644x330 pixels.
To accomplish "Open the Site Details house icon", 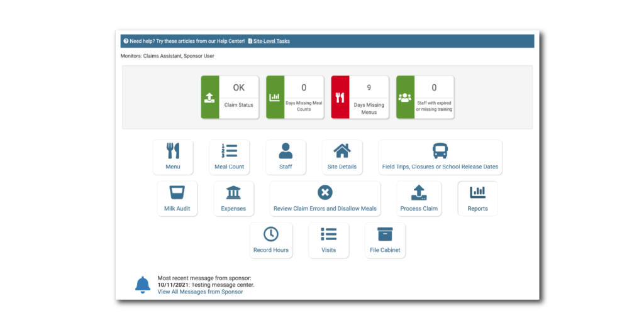I will (342, 151).
